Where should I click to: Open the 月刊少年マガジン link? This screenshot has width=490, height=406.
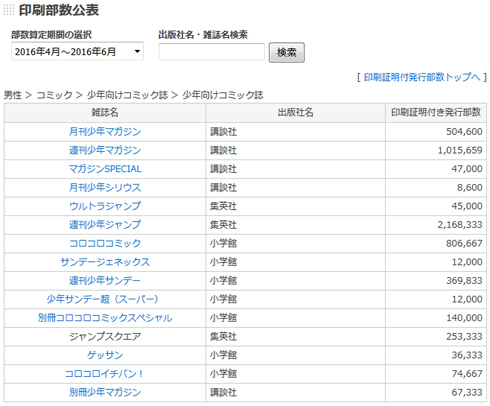point(105,131)
